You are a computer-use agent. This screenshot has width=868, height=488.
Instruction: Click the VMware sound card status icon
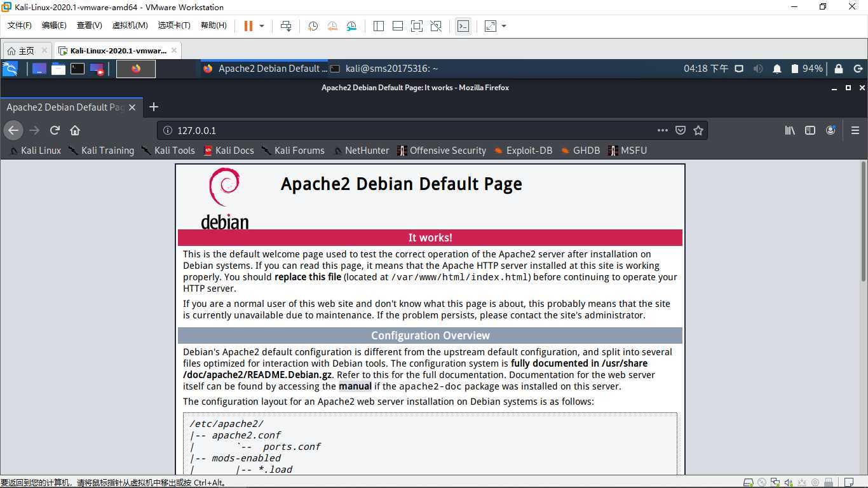pos(788,483)
